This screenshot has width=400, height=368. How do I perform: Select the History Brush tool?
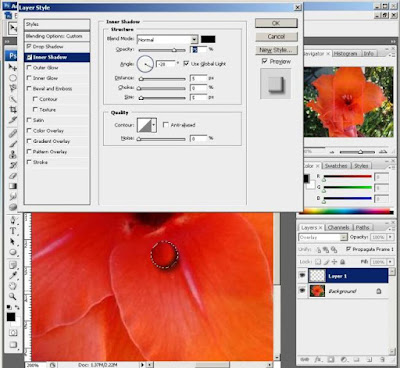(x=13, y=165)
